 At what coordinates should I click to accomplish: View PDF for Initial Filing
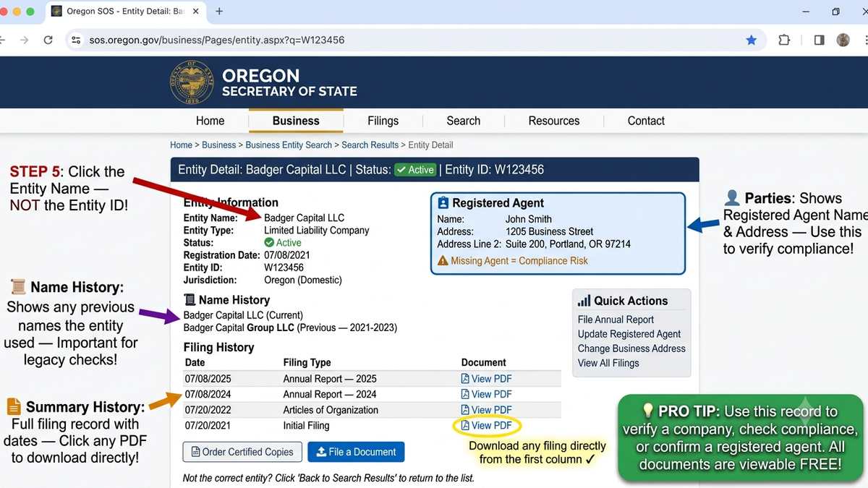coord(486,426)
